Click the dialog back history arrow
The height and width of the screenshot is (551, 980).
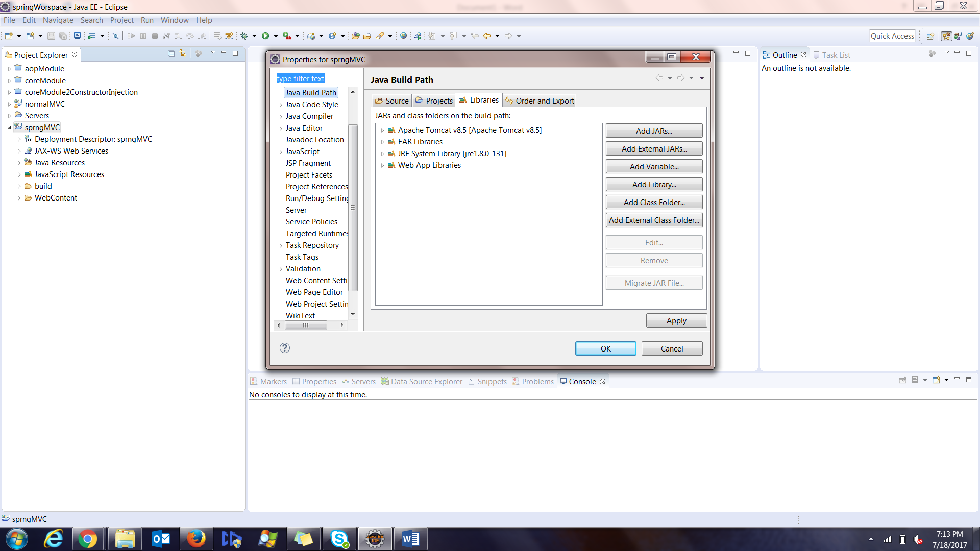coord(659,78)
